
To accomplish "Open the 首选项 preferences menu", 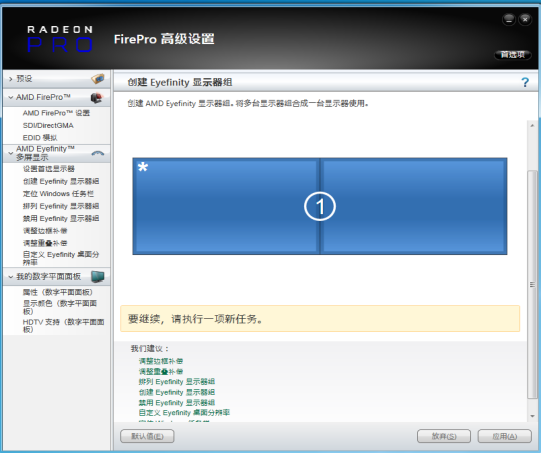I will tap(513, 55).
